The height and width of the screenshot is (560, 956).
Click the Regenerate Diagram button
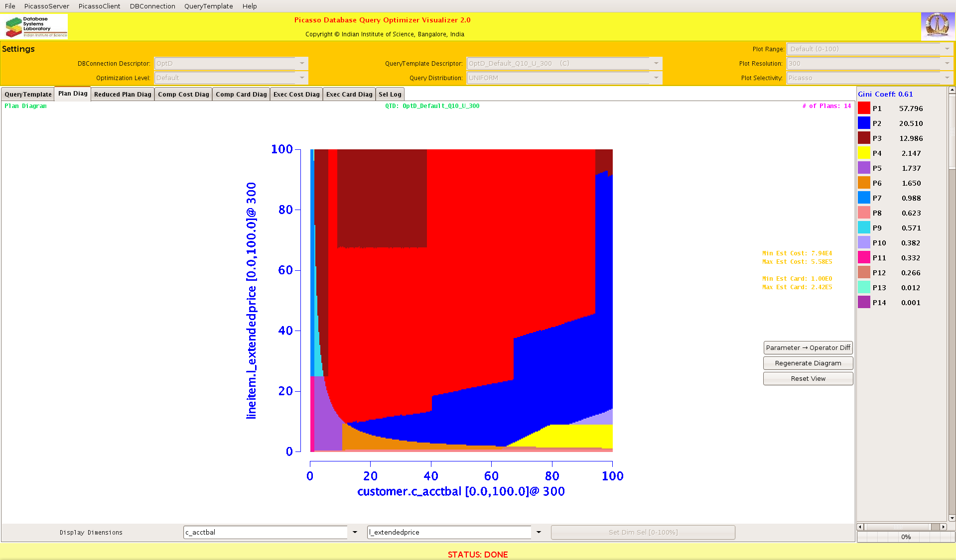click(808, 363)
